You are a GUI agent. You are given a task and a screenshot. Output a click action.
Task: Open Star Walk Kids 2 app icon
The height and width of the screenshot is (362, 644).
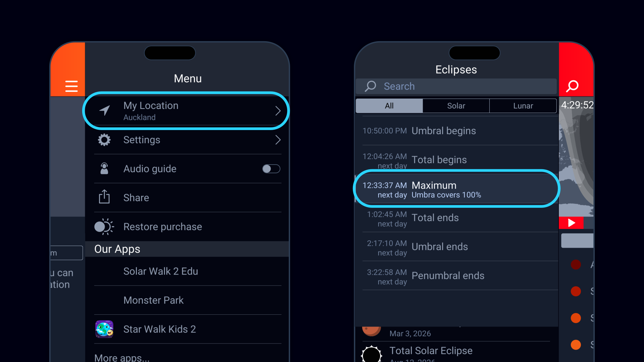click(x=104, y=329)
